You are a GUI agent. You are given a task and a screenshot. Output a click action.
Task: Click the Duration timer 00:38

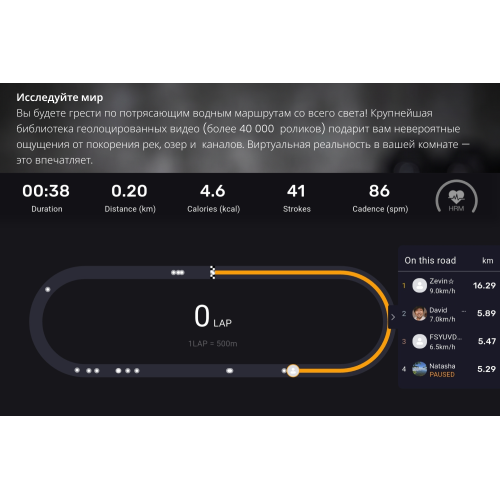click(46, 191)
